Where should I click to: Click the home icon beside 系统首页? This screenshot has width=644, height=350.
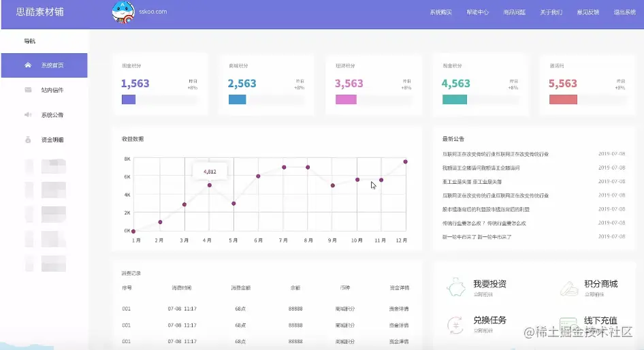[28, 65]
